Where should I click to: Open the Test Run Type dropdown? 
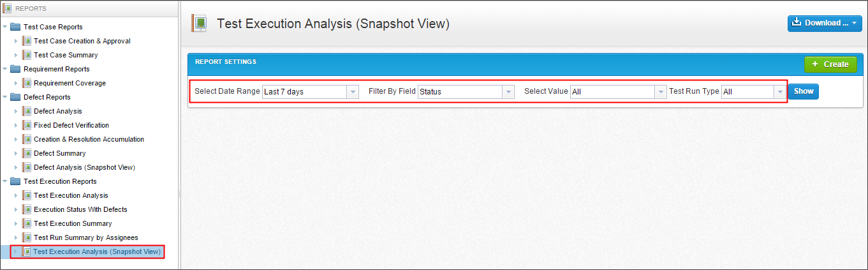click(x=779, y=92)
